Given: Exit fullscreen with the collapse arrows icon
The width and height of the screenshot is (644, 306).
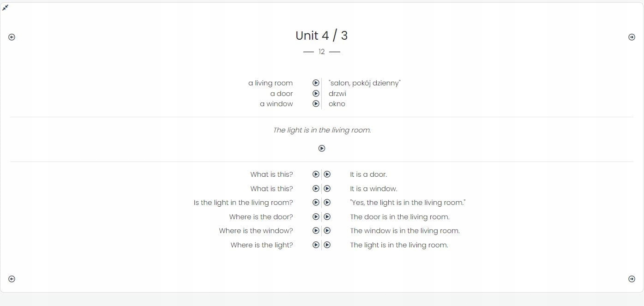Looking at the screenshot, I should point(6,7).
